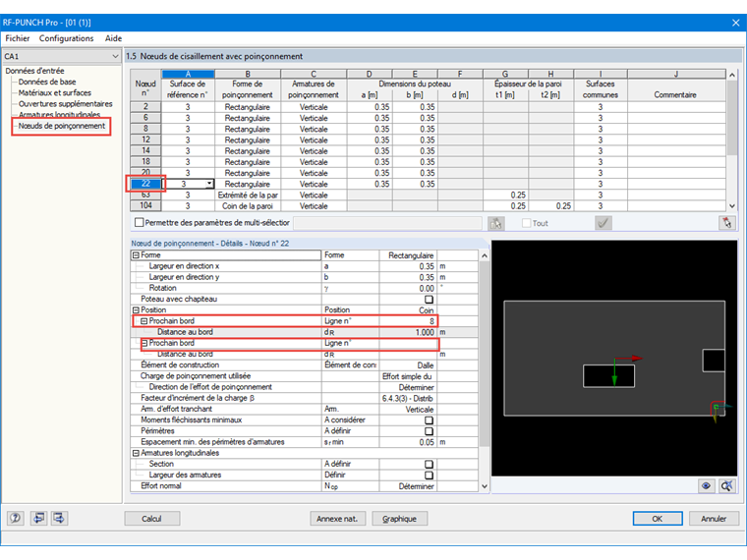Toggle the eye view mode icon

pos(706,485)
